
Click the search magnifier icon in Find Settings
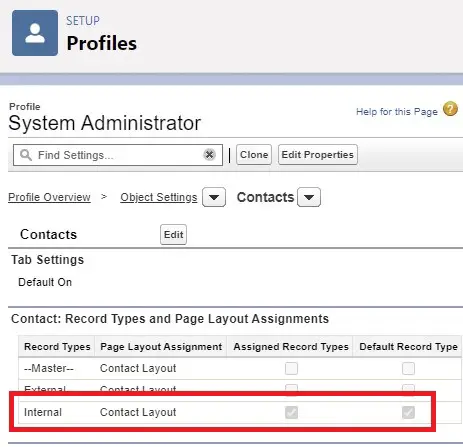point(26,155)
